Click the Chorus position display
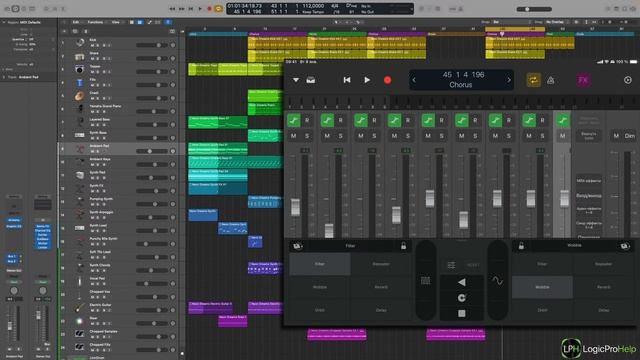 [461, 80]
